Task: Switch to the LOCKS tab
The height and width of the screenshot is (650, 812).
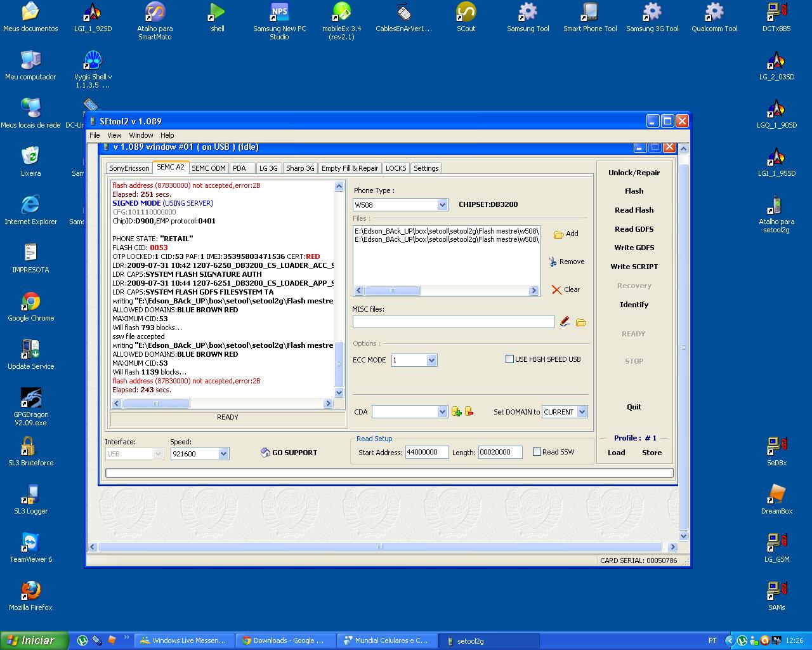Action: click(396, 168)
